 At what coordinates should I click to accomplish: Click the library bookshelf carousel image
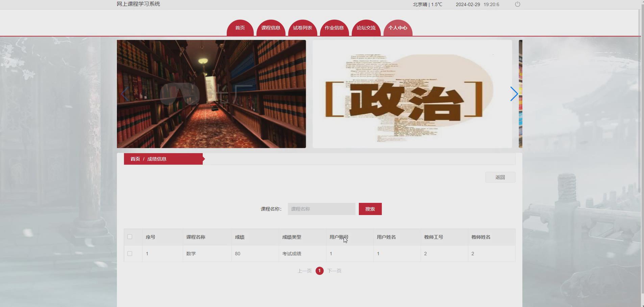[x=211, y=94]
